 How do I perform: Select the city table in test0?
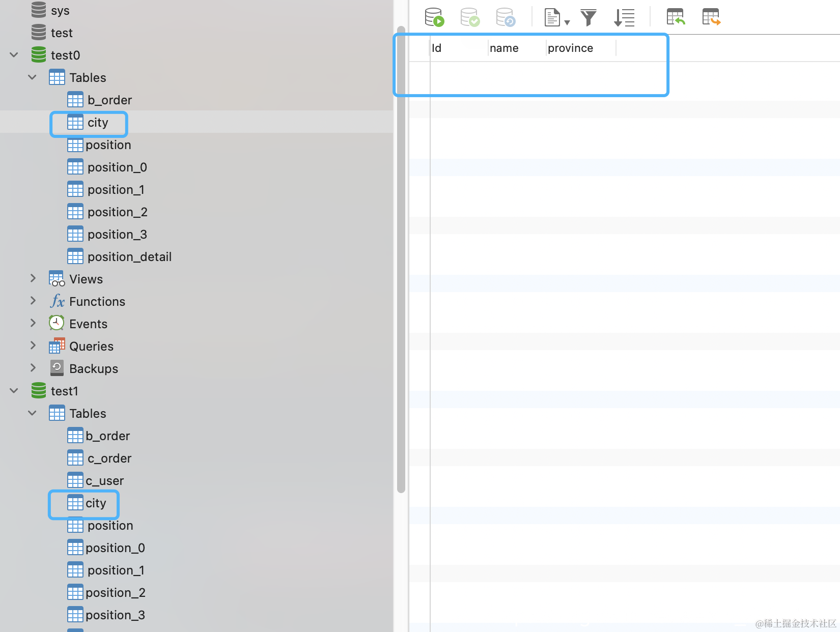coord(98,123)
